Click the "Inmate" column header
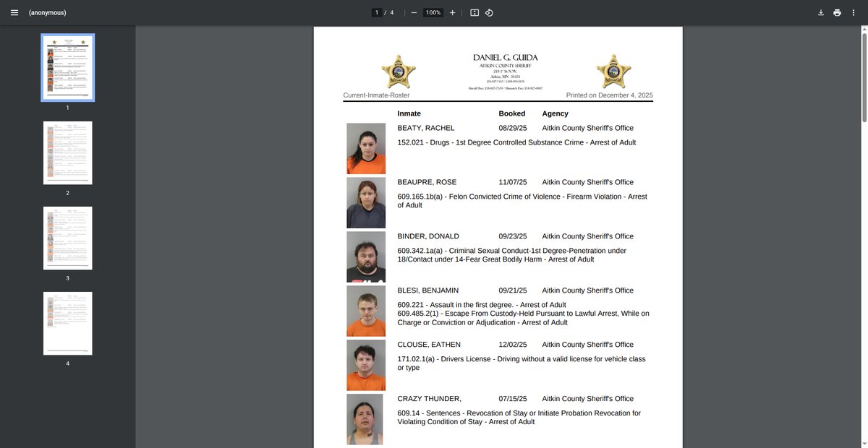 (409, 113)
